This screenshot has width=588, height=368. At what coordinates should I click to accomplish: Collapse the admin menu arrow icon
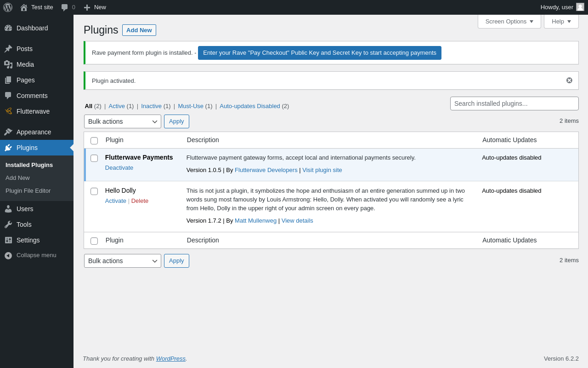click(x=8, y=255)
